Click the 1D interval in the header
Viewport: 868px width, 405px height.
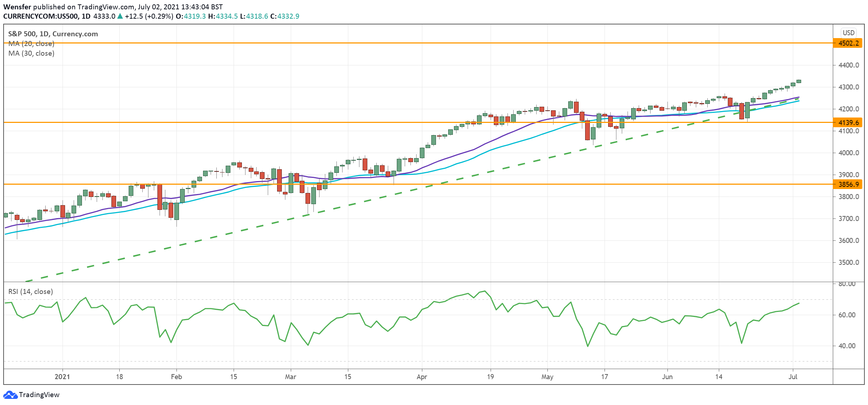tap(86, 16)
